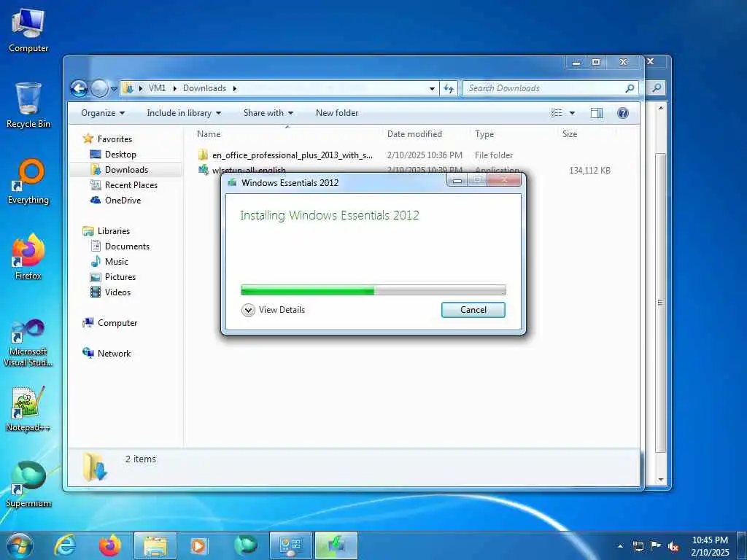Viewport: 747px width, 560px height.
Task: Open the Include in library dropdown
Action: (184, 113)
